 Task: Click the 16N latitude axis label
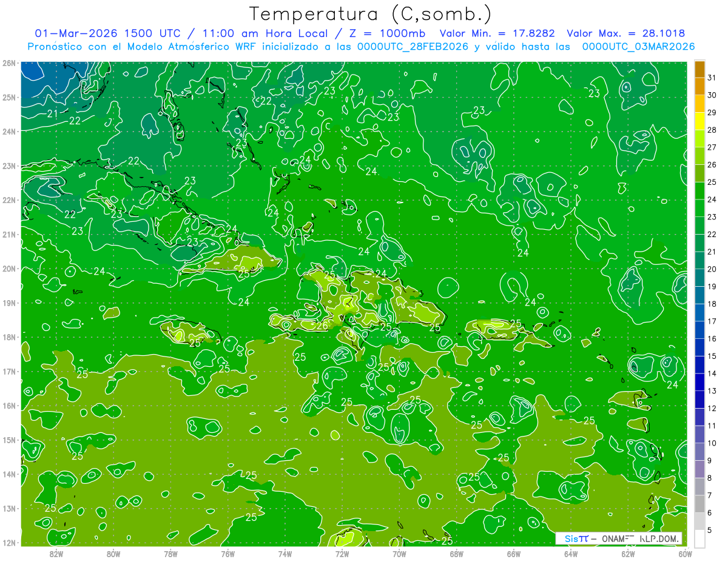[9, 406]
